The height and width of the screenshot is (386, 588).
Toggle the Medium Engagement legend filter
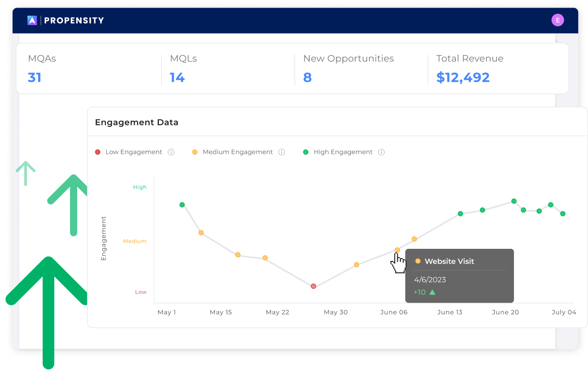point(238,152)
